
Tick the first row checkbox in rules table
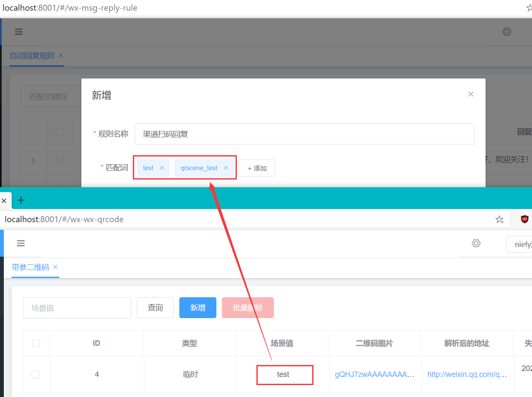pos(60,159)
